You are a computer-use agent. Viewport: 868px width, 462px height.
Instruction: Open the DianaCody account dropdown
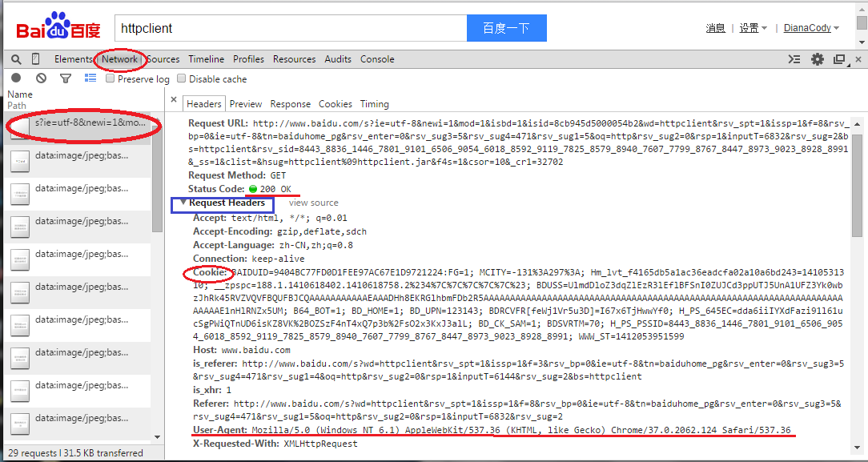coord(811,28)
